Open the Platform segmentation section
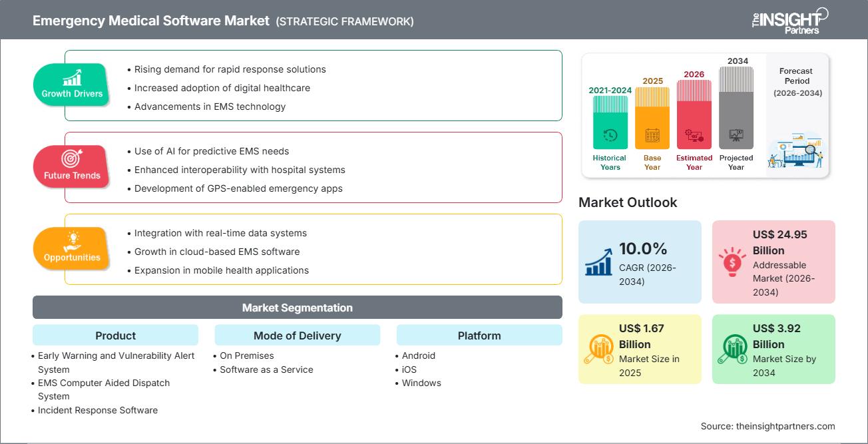The width and height of the screenshot is (868, 444). [479, 335]
